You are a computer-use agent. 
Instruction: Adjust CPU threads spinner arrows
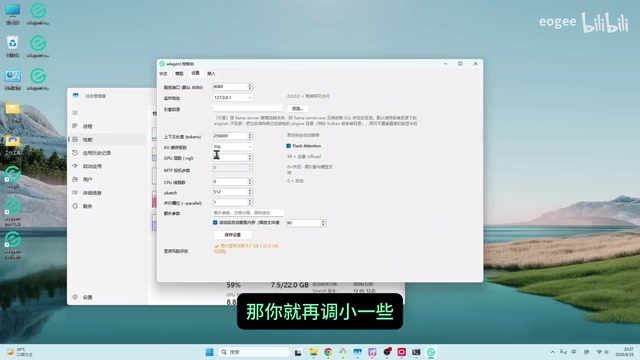coord(250,182)
